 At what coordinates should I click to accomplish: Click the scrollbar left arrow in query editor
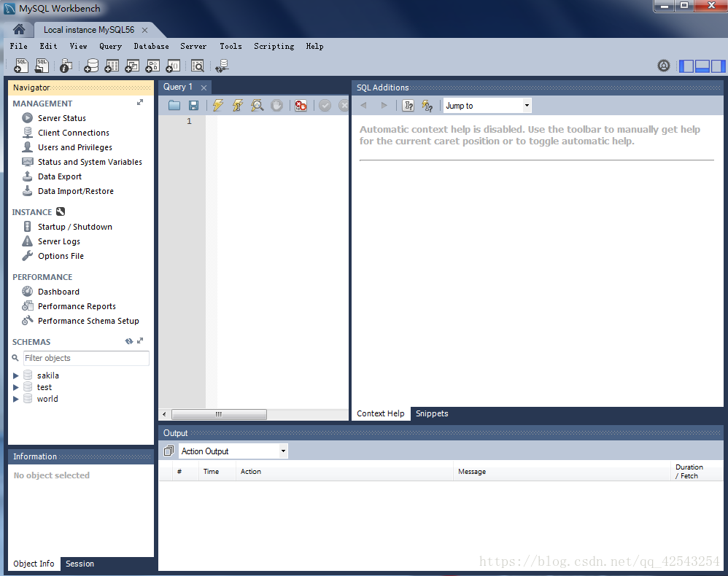pos(164,414)
